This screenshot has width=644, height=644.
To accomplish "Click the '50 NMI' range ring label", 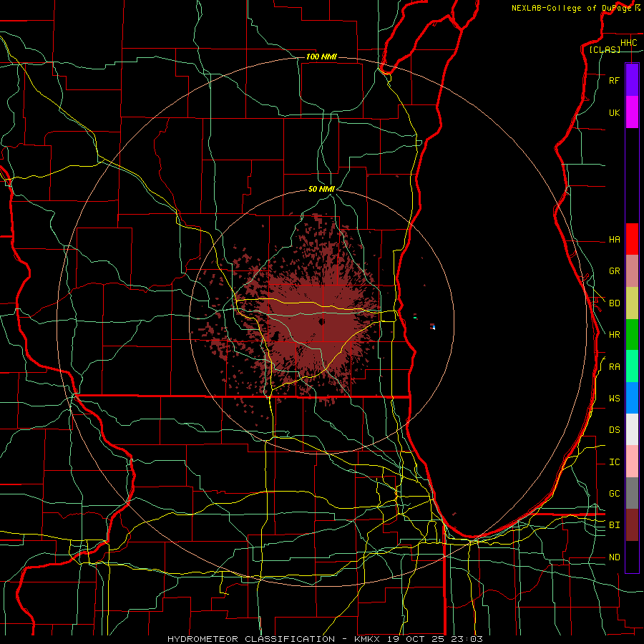I will click(x=321, y=189).
